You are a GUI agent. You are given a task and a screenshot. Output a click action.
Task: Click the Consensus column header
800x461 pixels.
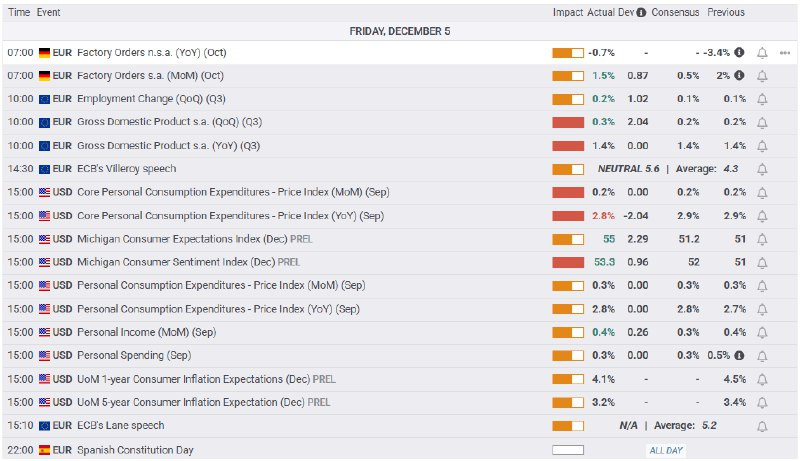pos(675,13)
